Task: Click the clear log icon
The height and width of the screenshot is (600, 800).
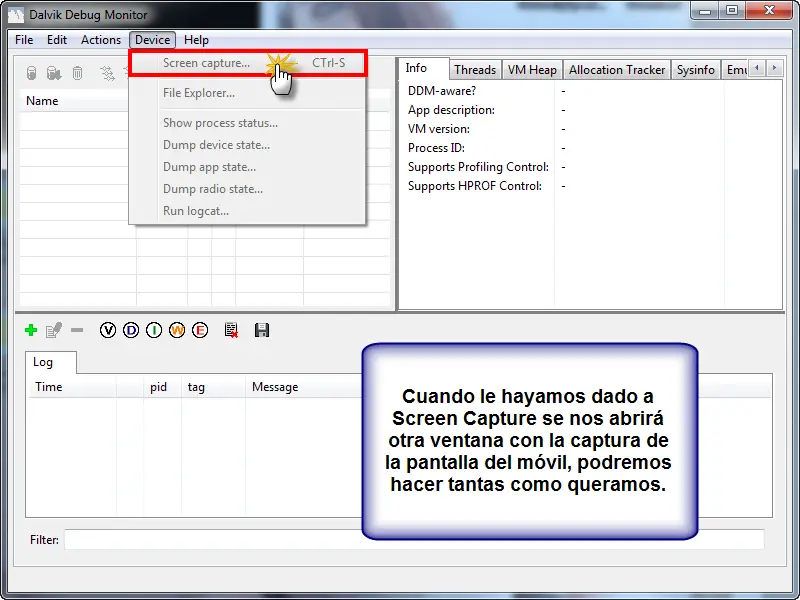Action: (231, 330)
